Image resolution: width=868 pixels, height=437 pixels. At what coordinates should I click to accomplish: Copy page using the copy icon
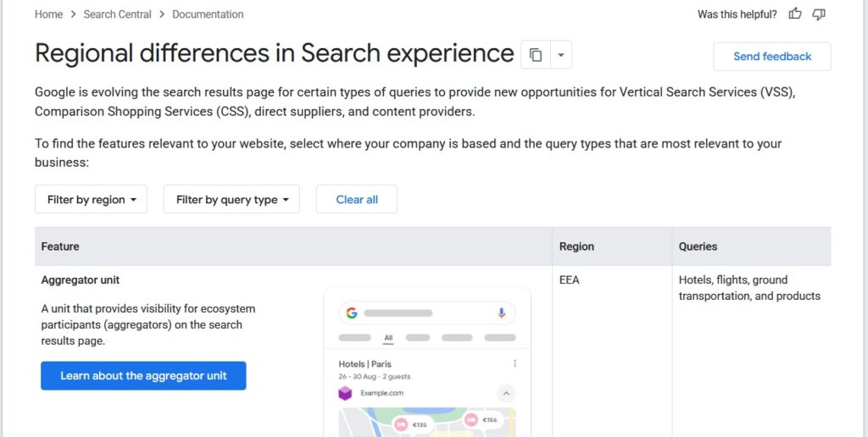click(x=536, y=55)
